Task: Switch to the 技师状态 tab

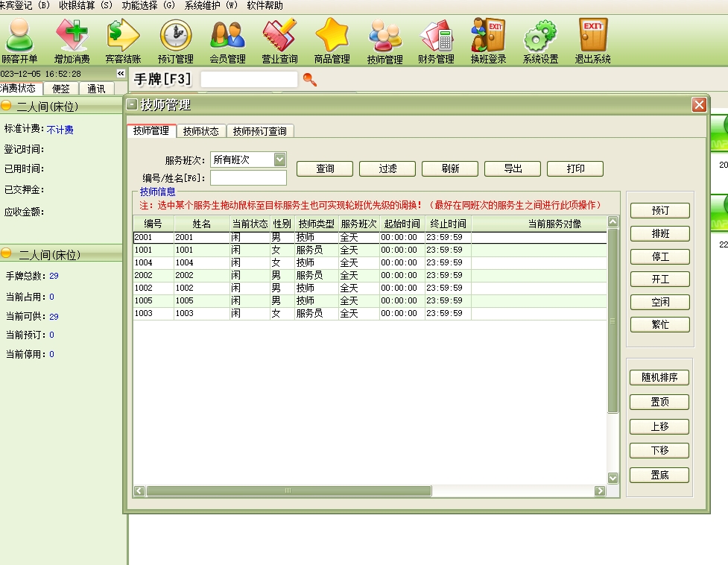Action: pos(201,131)
